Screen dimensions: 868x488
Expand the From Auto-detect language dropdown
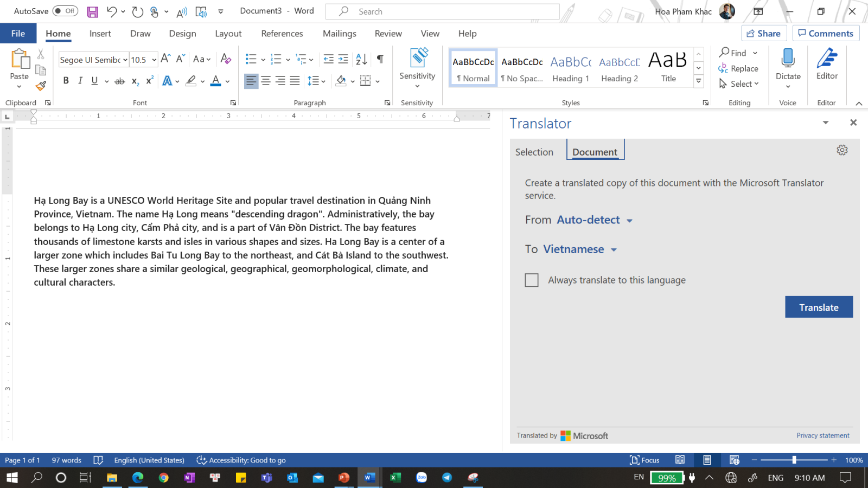(x=595, y=220)
